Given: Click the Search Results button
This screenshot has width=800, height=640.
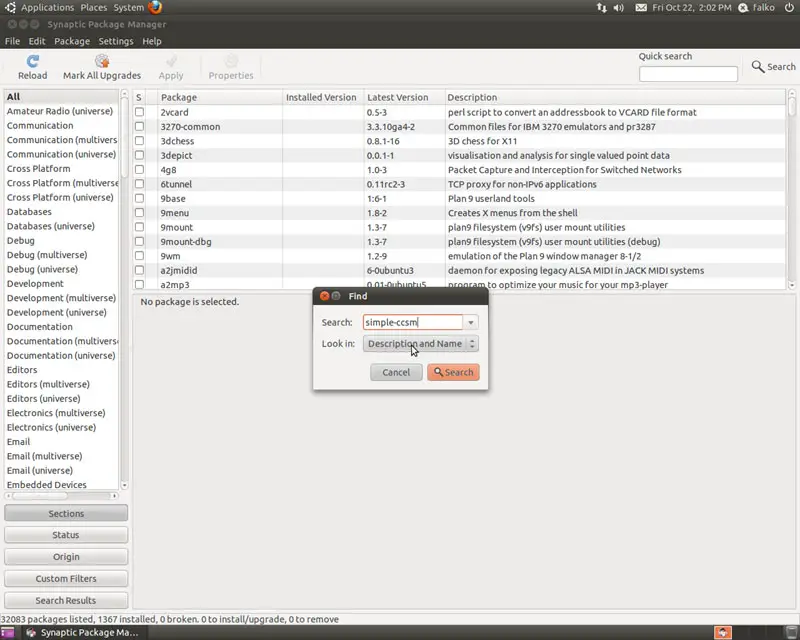Looking at the screenshot, I should (66, 601).
